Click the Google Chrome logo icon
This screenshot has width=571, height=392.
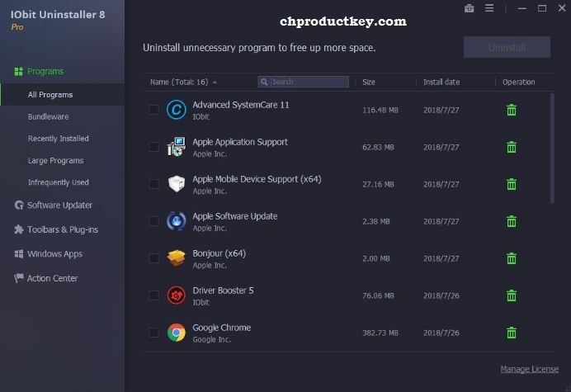177,333
